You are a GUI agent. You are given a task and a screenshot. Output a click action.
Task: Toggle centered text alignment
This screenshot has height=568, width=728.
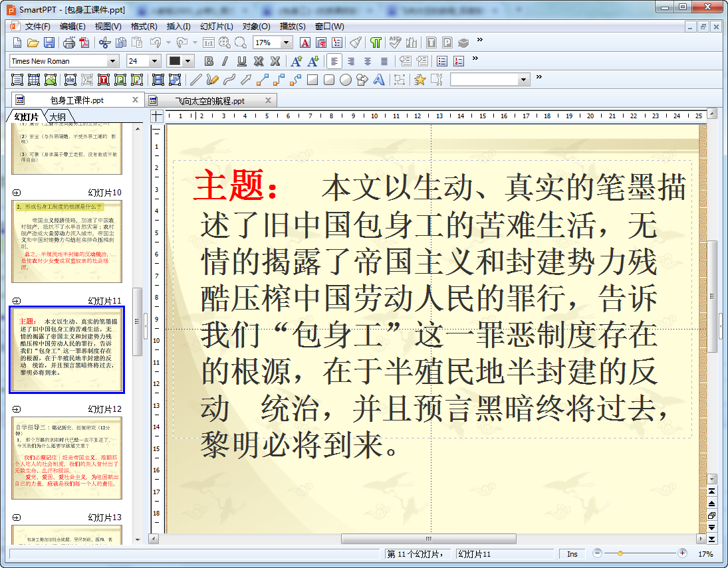[x=368, y=61]
